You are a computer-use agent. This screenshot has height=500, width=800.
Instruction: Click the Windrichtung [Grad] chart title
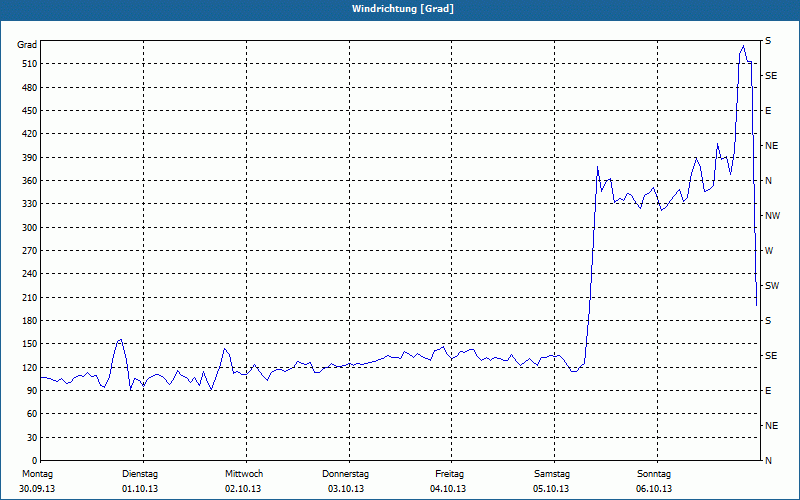[x=403, y=9]
